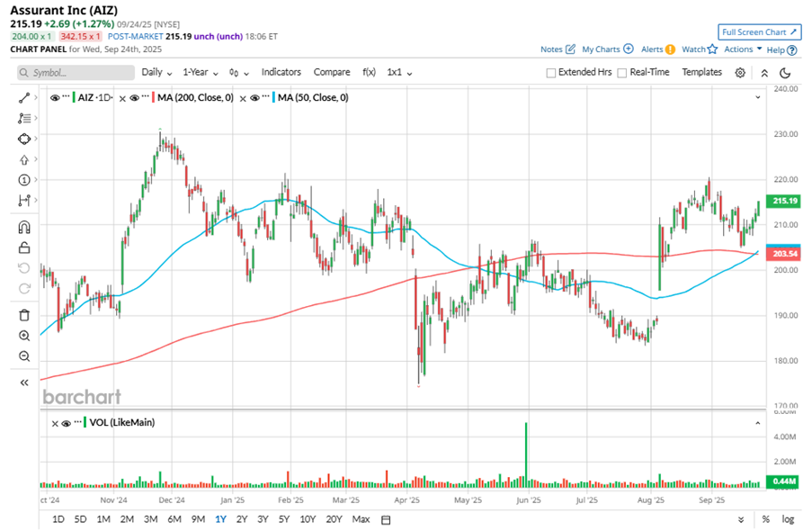
Task: Enable the Real-Time checkbox
Action: (622, 73)
